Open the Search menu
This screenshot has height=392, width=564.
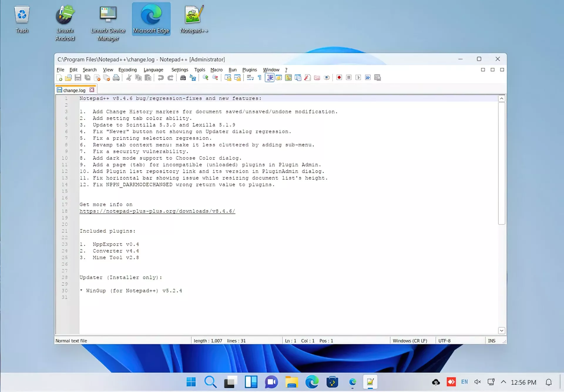(x=90, y=70)
